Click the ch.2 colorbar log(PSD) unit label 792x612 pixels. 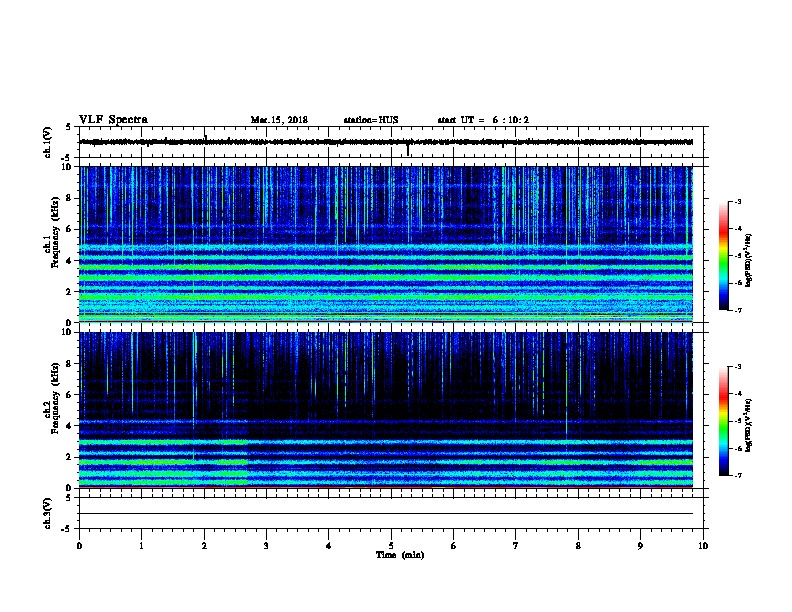pos(749,425)
